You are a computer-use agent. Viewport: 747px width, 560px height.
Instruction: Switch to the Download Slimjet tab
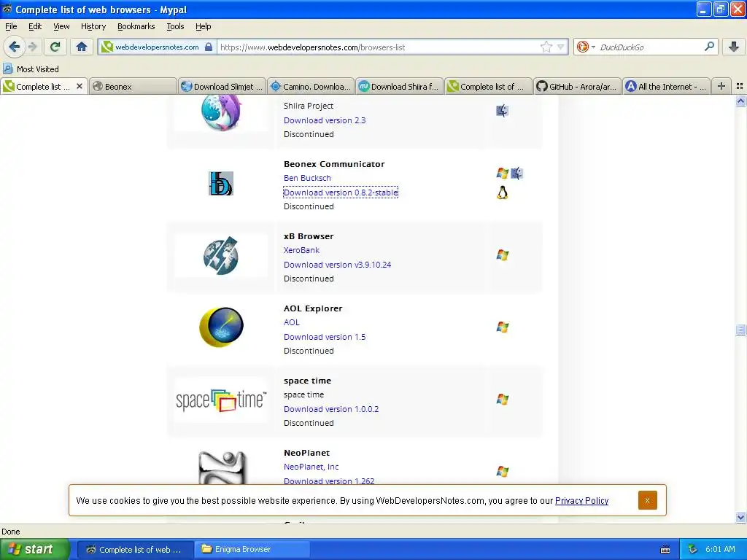tap(222, 86)
